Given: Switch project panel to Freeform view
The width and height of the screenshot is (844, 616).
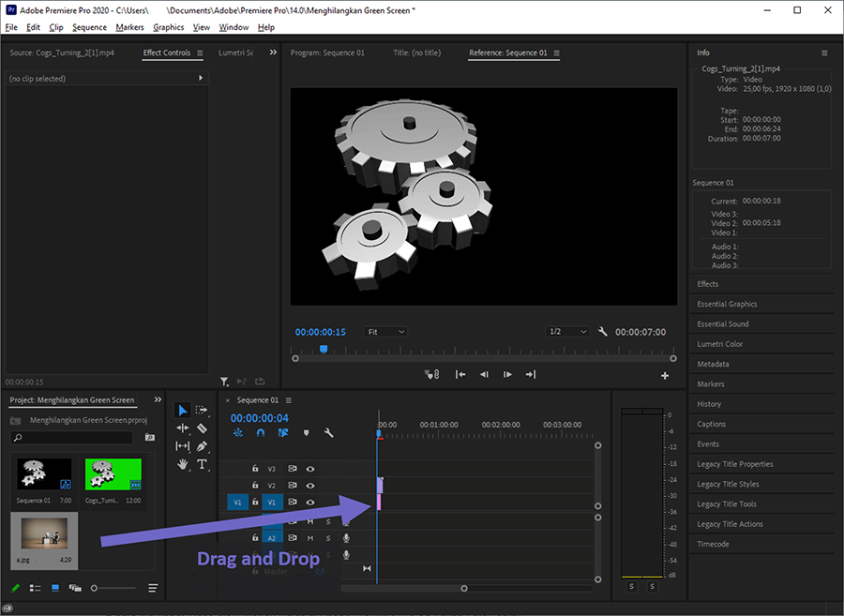Looking at the screenshot, I should [75, 588].
